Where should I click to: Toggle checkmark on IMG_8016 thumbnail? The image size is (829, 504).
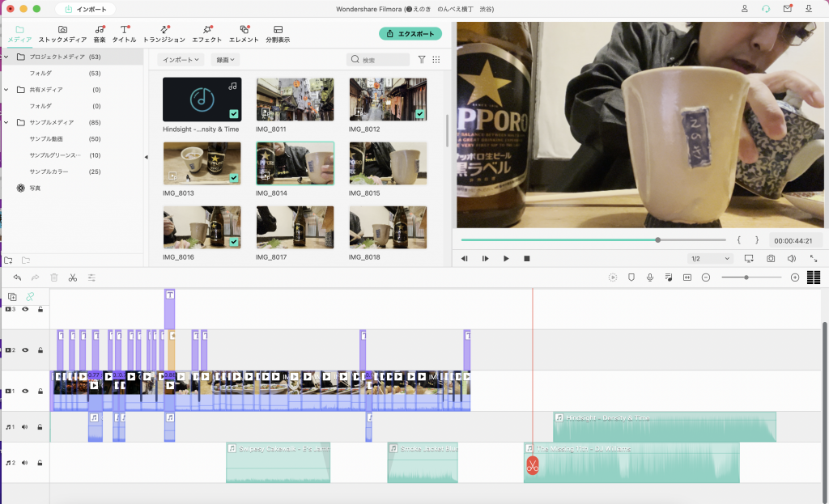click(234, 242)
